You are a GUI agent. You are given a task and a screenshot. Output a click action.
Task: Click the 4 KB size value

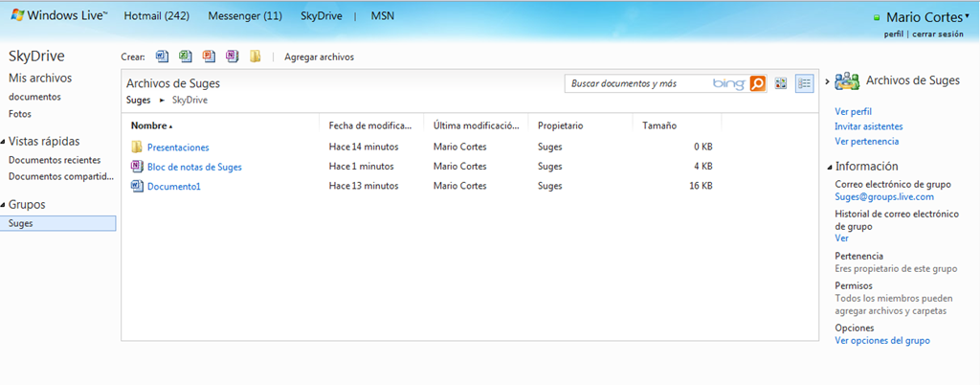pyautogui.click(x=703, y=167)
